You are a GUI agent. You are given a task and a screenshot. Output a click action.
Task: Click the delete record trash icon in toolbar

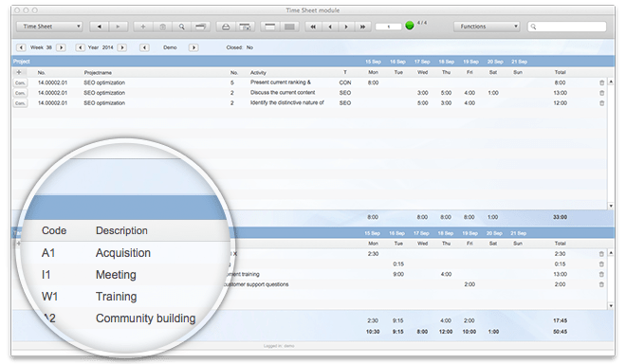(x=162, y=27)
